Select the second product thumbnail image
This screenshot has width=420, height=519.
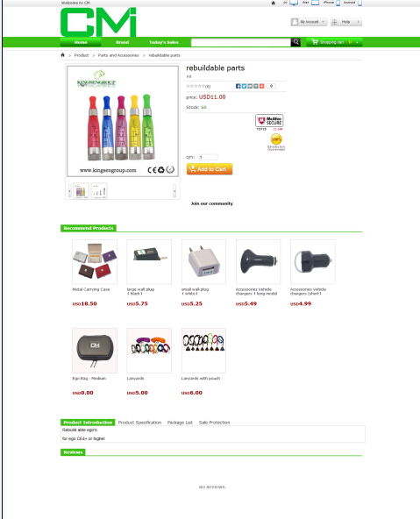[x=99, y=190]
